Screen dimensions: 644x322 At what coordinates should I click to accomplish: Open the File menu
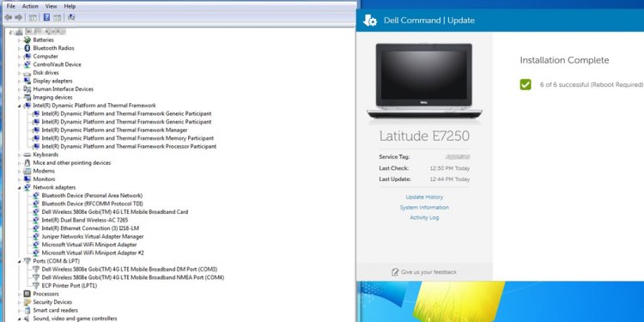[11, 6]
